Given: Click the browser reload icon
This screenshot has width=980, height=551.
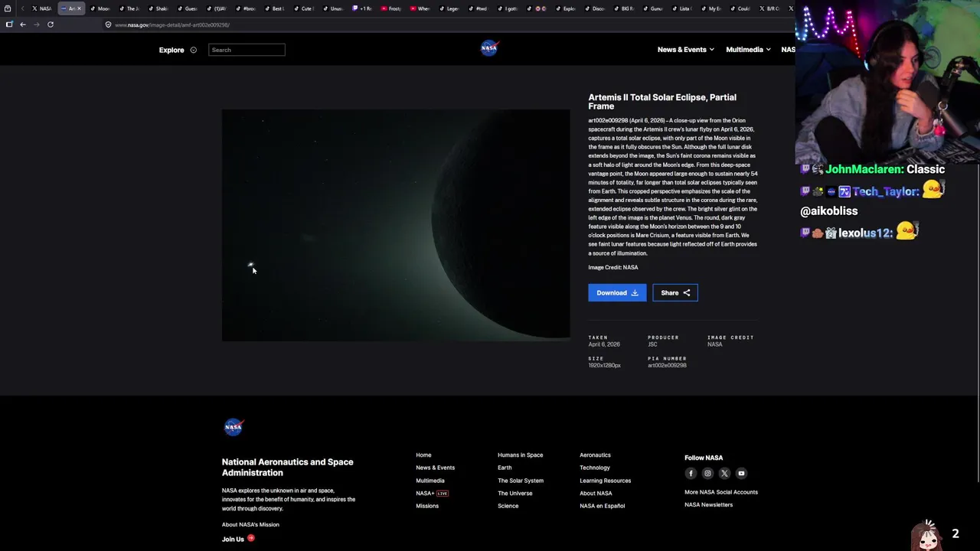Looking at the screenshot, I should [51, 24].
